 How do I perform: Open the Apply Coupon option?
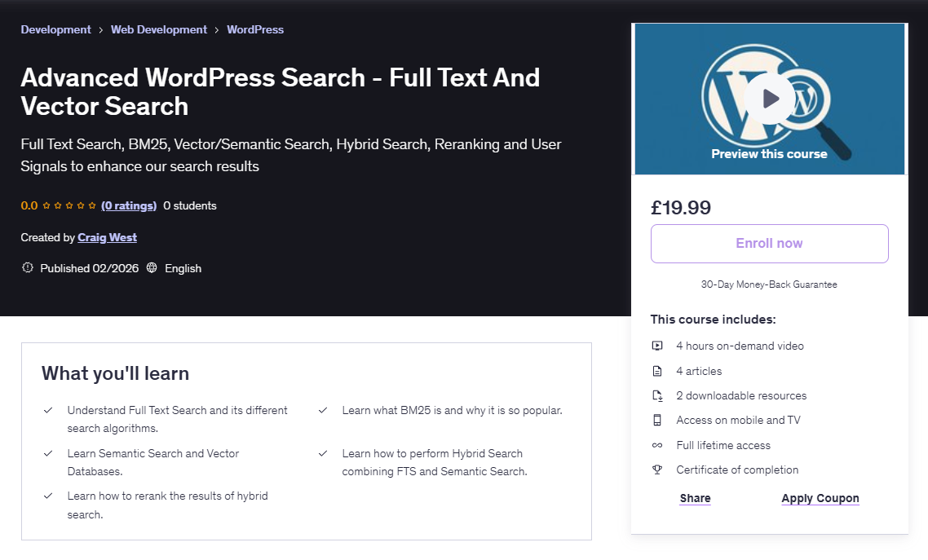820,498
